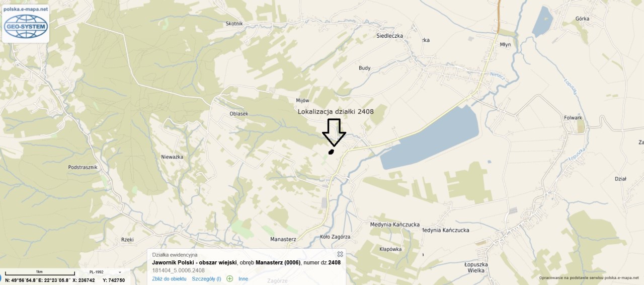Click the GEO-SYSTEM globe logo
The height and width of the screenshot is (285, 644).
[25, 27]
